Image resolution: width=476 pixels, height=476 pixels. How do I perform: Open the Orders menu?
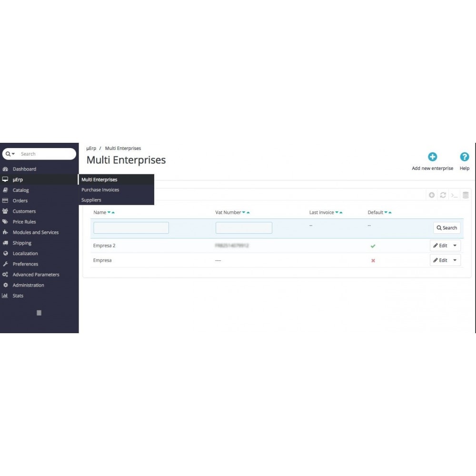point(20,201)
